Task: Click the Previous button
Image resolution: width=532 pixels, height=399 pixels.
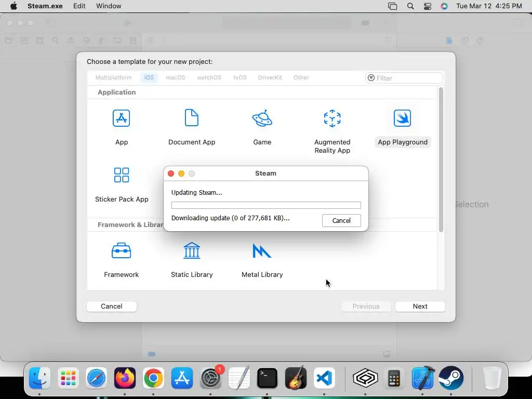Action: pyautogui.click(x=366, y=307)
